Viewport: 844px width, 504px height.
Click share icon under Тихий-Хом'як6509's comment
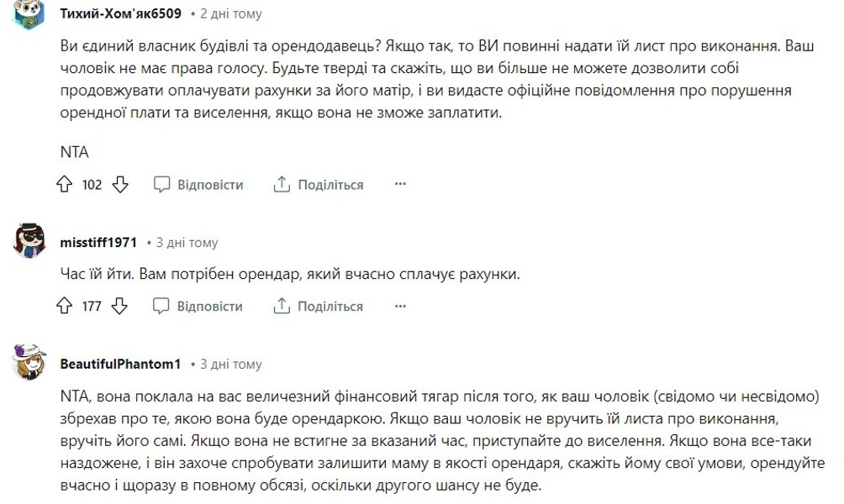pos(282,185)
